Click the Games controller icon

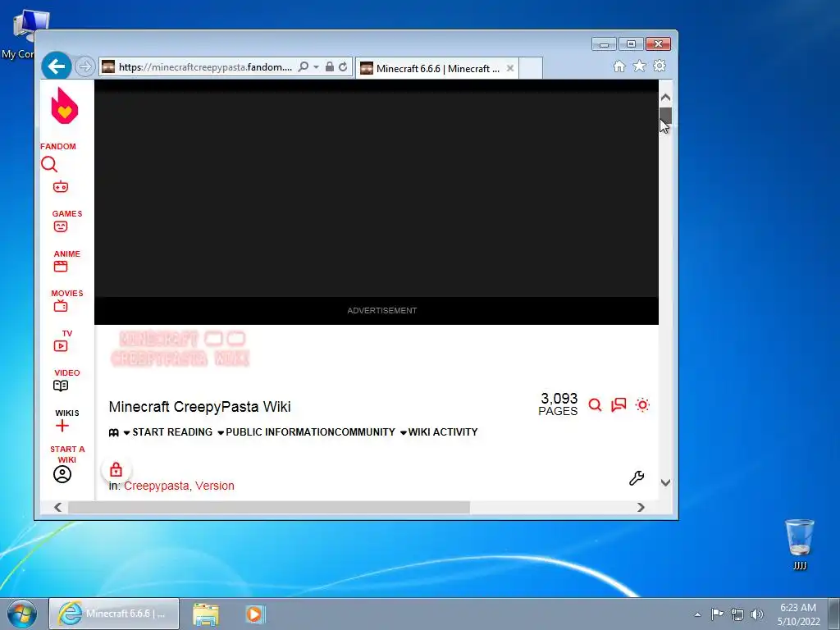(x=61, y=187)
